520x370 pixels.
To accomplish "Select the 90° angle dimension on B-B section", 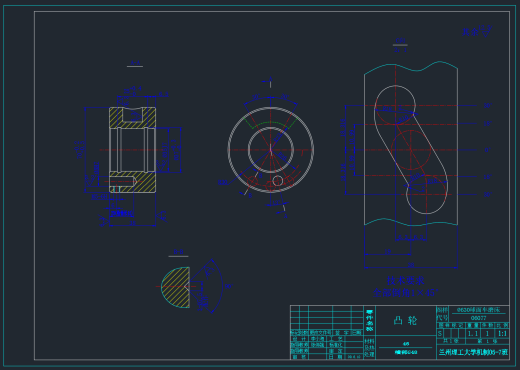I will click(229, 286).
